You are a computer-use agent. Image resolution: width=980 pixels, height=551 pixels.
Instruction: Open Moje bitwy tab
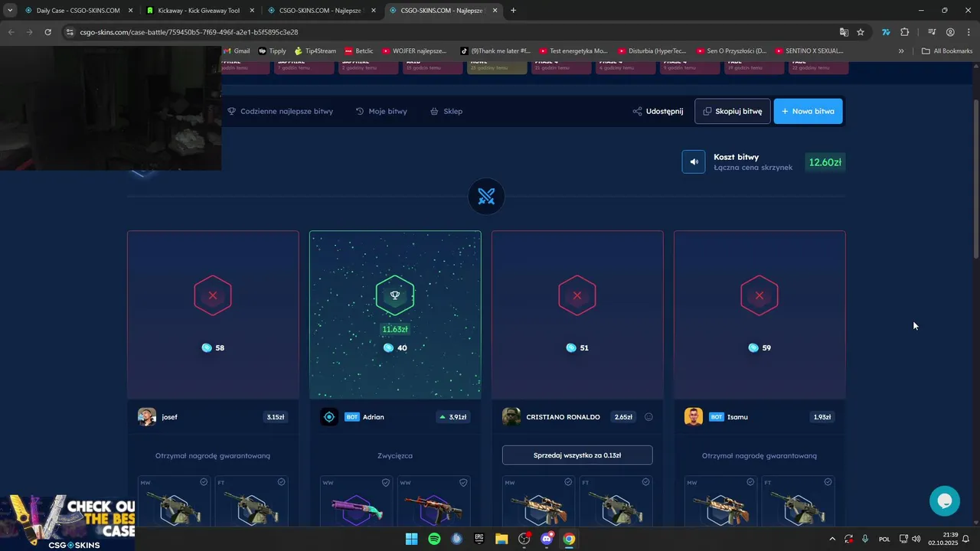[381, 111]
